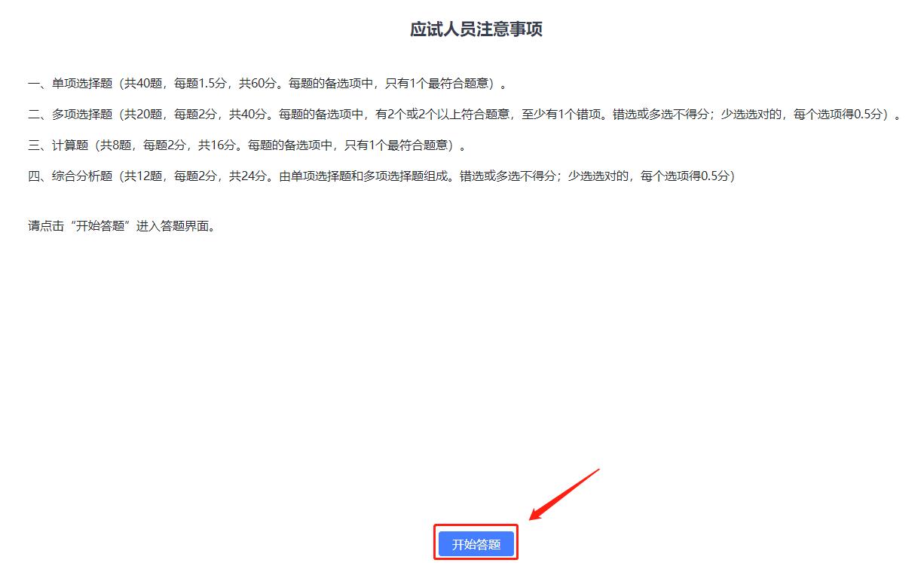Click the instruction line 请点击“开始答题”进入答题界面
This screenshot has height=563, width=924.
pyautogui.click(x=122, y=226)
